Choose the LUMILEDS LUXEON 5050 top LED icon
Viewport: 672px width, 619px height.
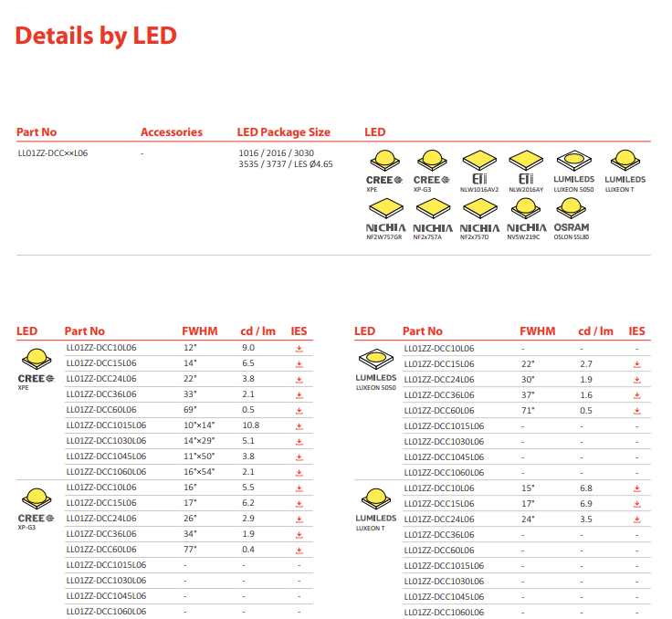point(574,171)
